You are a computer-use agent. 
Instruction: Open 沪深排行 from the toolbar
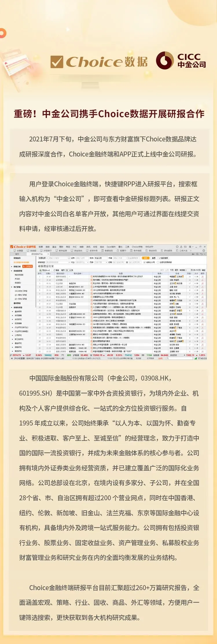(46, 250)
